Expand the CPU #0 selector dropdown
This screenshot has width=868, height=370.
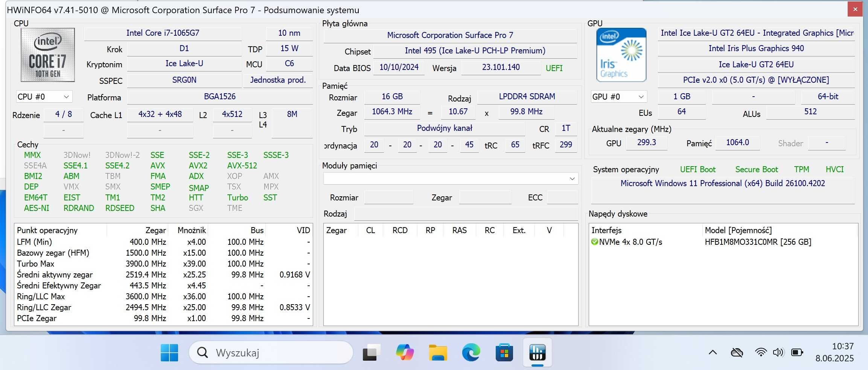tap(44, 97)
